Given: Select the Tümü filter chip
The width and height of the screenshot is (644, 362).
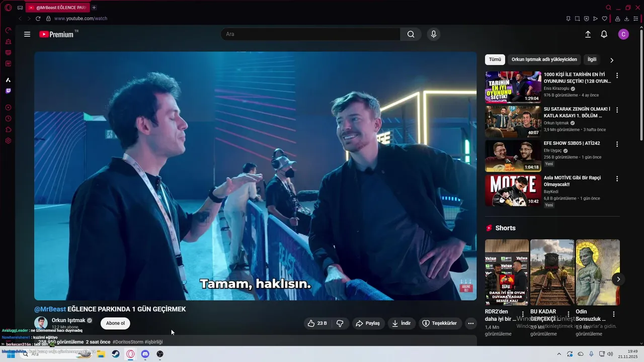Looking at the screenshot, I should pos(495,59).
